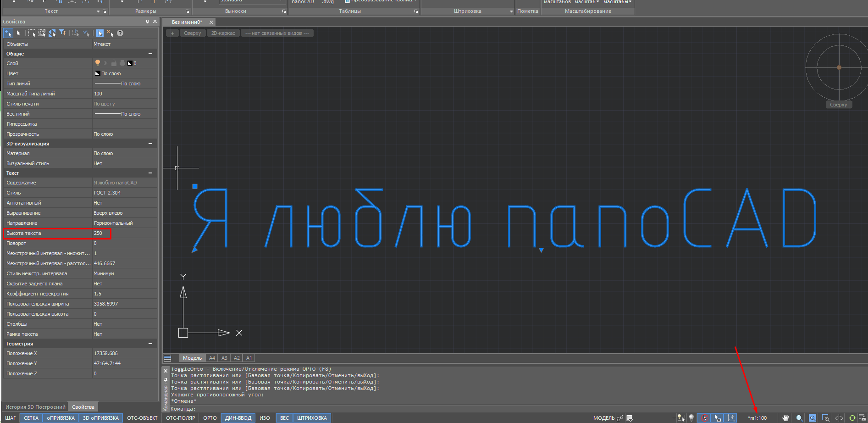The width and height of the screenshot is (868, 423).
Task: Click the zoom window icon in status bar
Action: tap(825, 418)
